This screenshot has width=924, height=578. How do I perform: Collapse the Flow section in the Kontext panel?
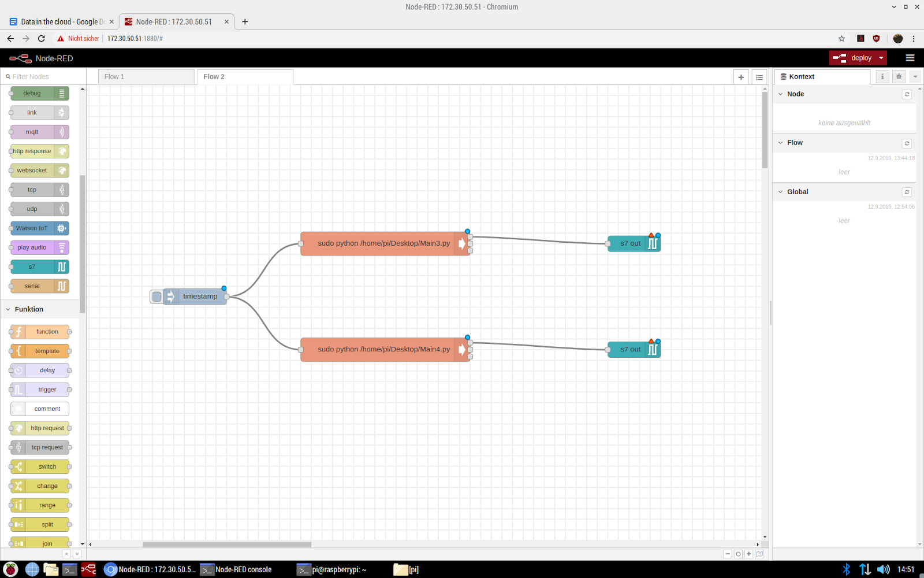coord(781,143)
